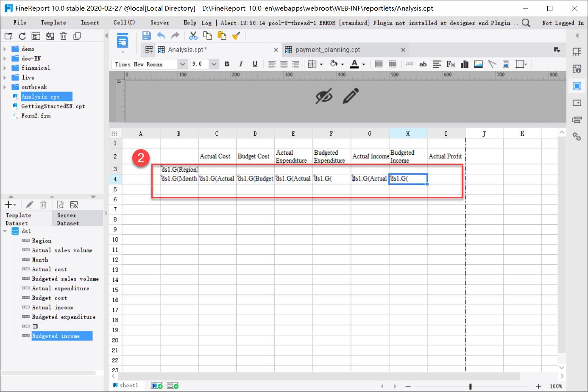The width and height of the screenshot is (588, 392).
Task: Open the font size dropdown
Action: click(214, 64)
